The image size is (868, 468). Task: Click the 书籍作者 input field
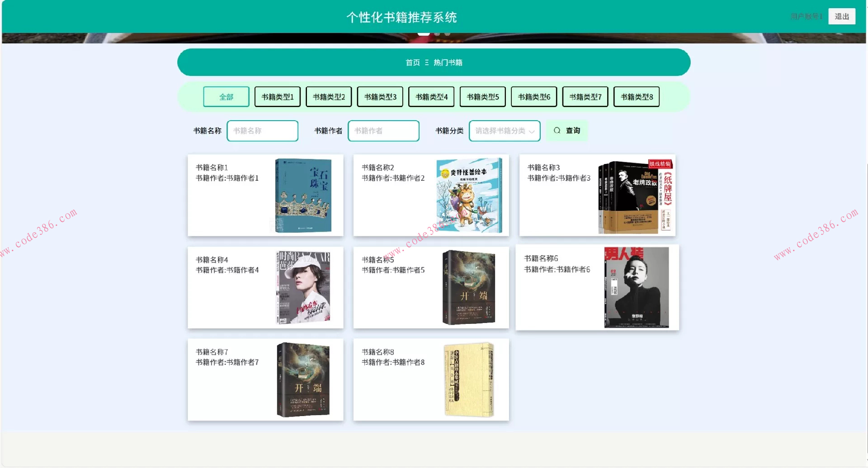(x=383, y=131)
